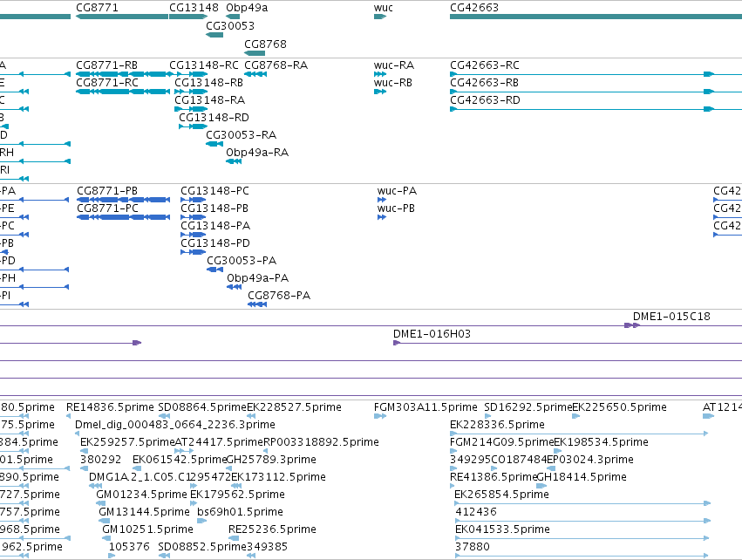Click EST EK259257.5prime
Image resolution: width=742 pixels, height=560 pixels.
[128, 442]
